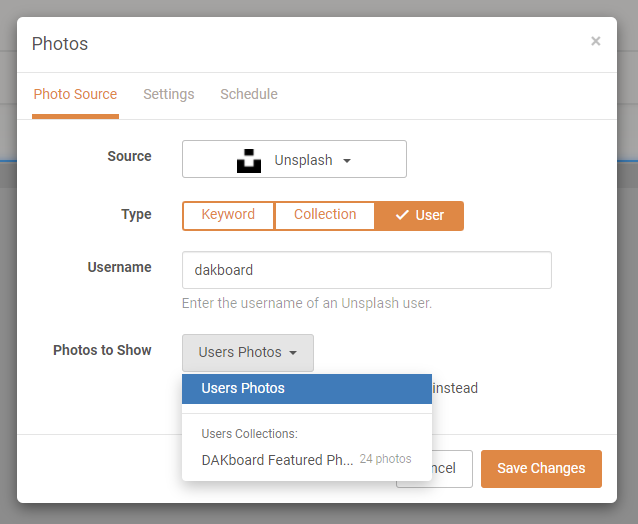Select the Keyword type option
Screen dimensions: 638x524
[228, 216]
